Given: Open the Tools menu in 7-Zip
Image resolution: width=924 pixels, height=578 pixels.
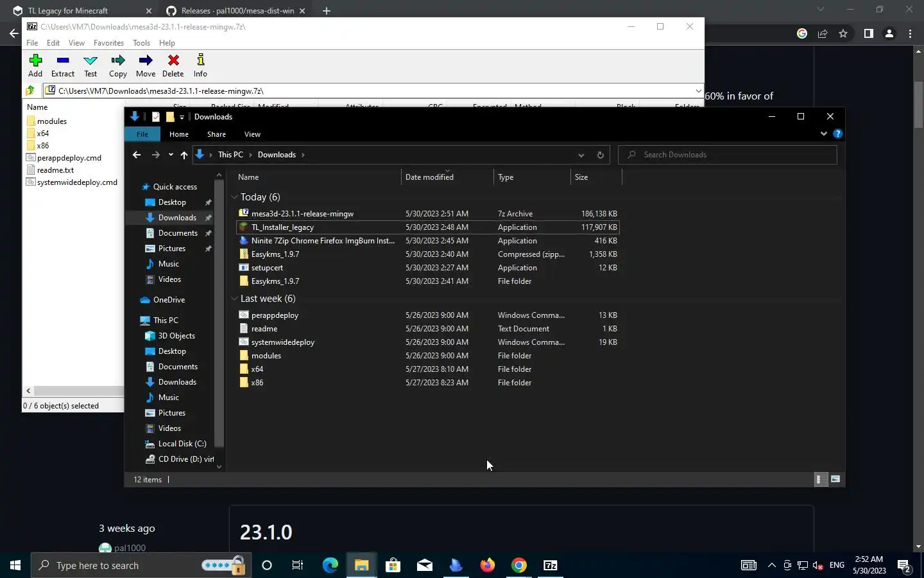Looking at the screenshot, I should pyautogui.click(x=141, y=43).
